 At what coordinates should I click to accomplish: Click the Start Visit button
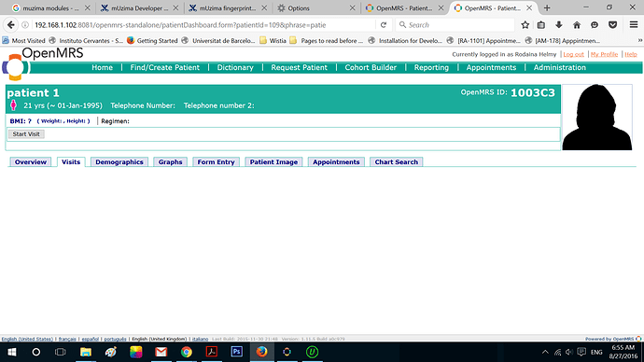(26, 134)
